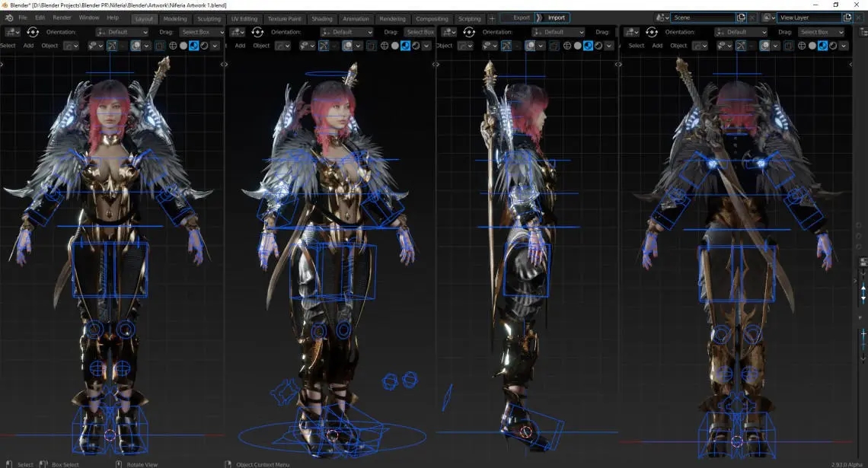Open Drag Select Box dropdown in the back-view viewport
Screen dimensions: 868x468
pos(821,32)
